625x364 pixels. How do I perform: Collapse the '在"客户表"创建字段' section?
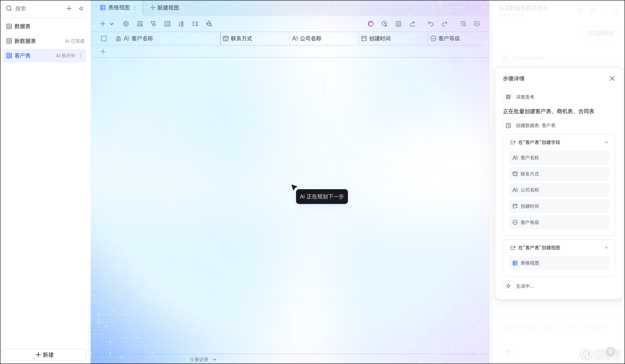pyautogui.click(x=606, y=142)
